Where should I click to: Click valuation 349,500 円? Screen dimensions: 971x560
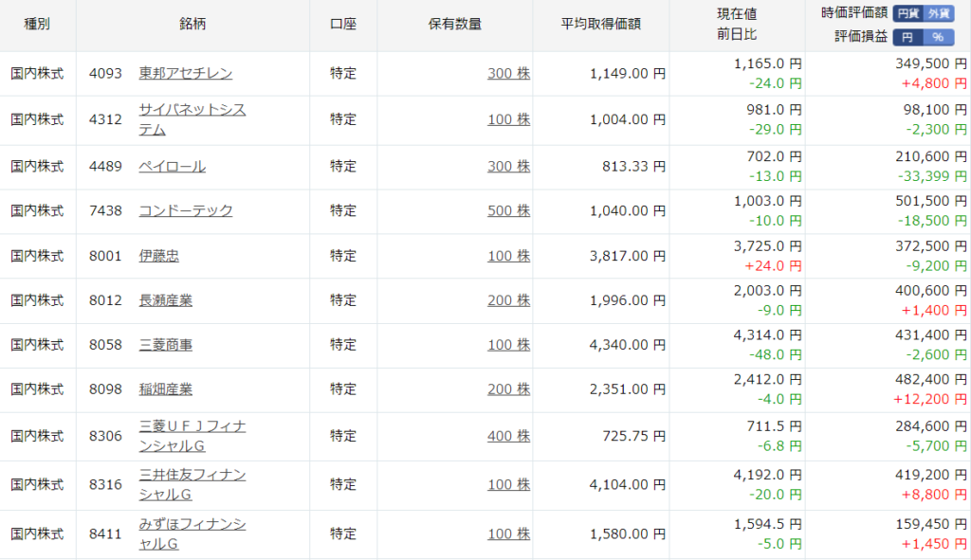pyautogui.click(x=931, y=63)
